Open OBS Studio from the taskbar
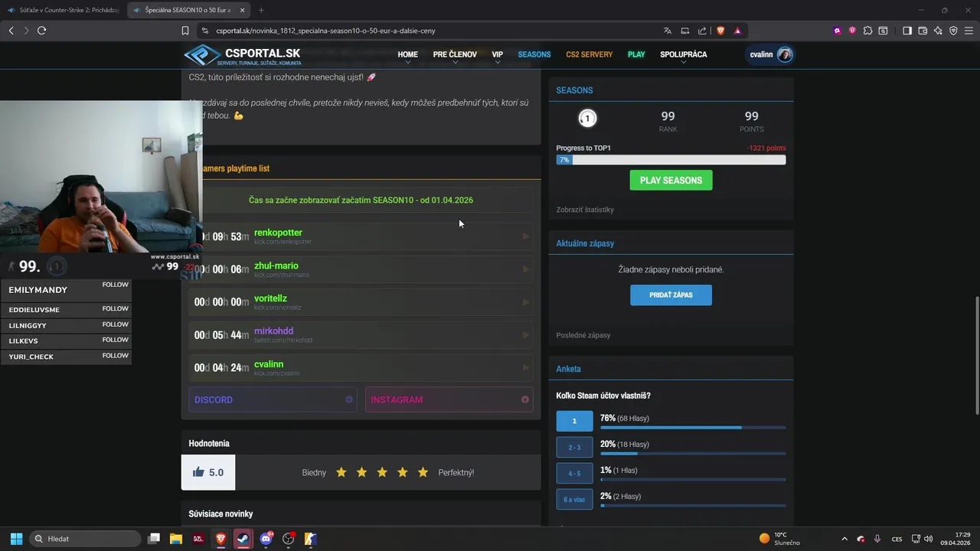The height and width of the screenshot is (551, 980). coord(289,539)
